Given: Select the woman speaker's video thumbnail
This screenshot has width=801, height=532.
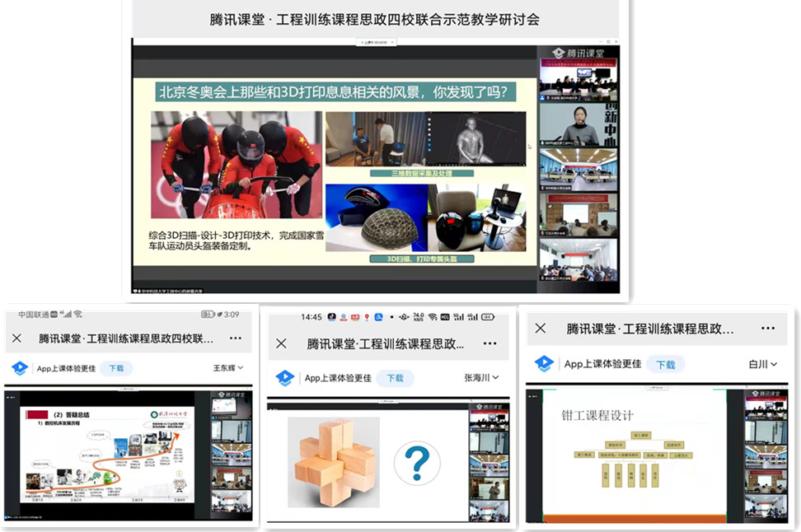Looking at the screenshot, I should (578, 125).
